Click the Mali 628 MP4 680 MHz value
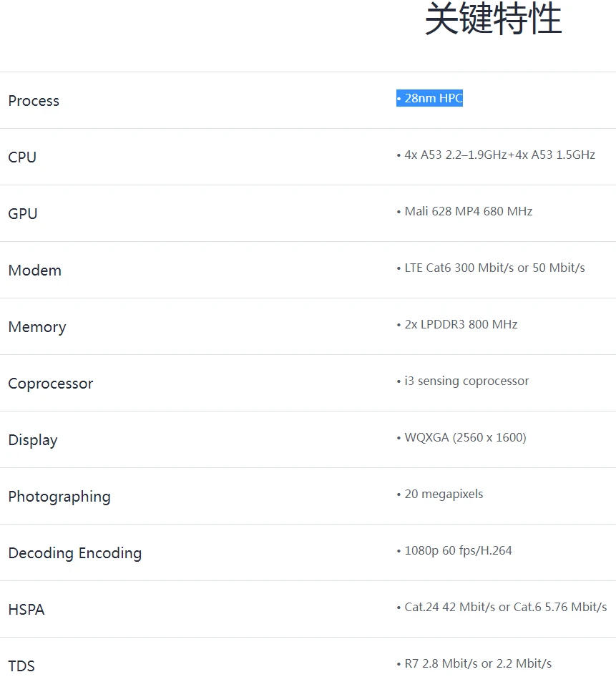The width and height of the screenshot is (616, 687). [464, 212]
